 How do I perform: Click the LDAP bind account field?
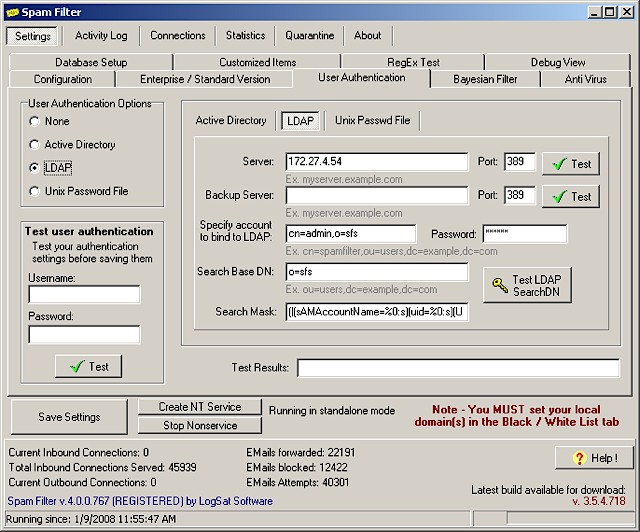pyautogui.click(x=351, y=234)
